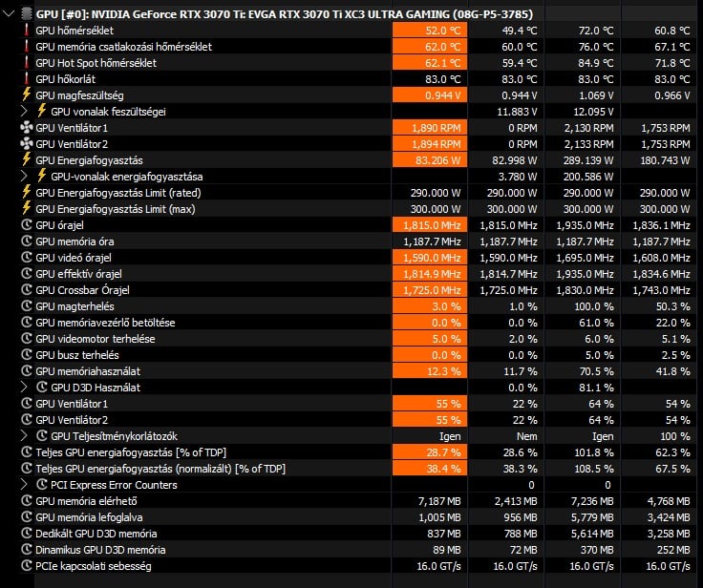Click the icon beside GPU magterhelés
This screenshot has width=703, height=588.
tap(27, 306)
